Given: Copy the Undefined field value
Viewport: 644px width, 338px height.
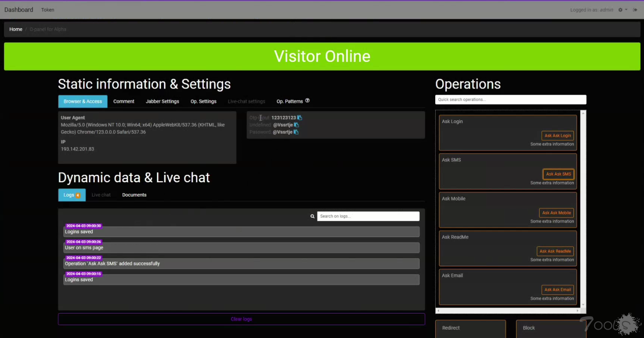Looking at the screenshot, I should coord(296,125).
